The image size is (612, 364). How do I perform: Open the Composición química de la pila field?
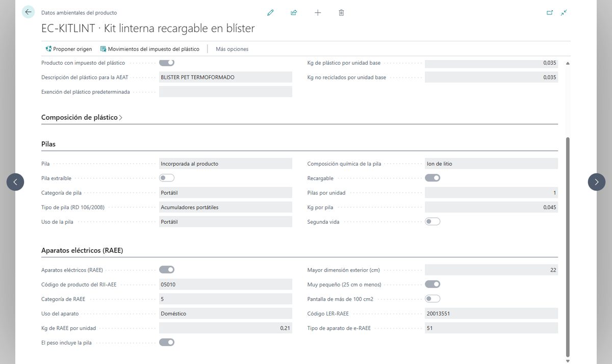(491, 164)
